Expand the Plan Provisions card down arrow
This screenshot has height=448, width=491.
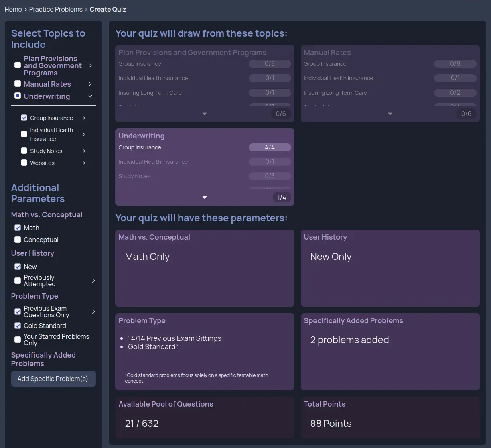coord(204,114)
